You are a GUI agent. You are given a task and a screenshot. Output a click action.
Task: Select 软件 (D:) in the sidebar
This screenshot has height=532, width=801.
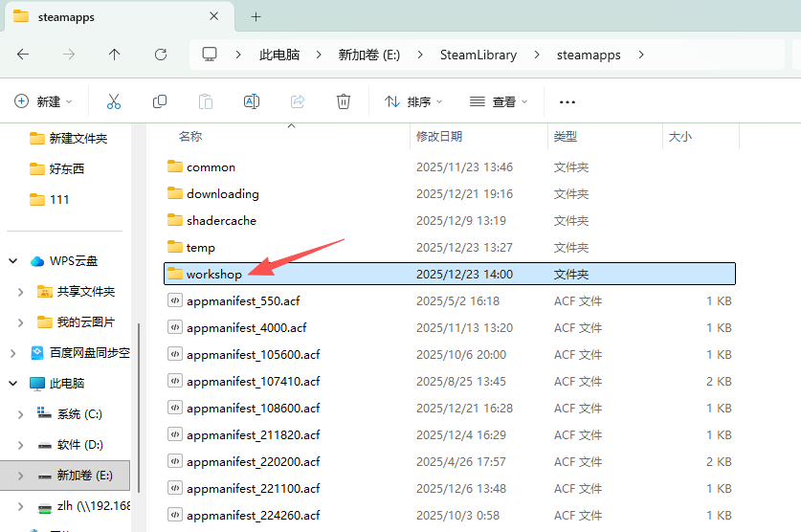[x=79, y=445]
